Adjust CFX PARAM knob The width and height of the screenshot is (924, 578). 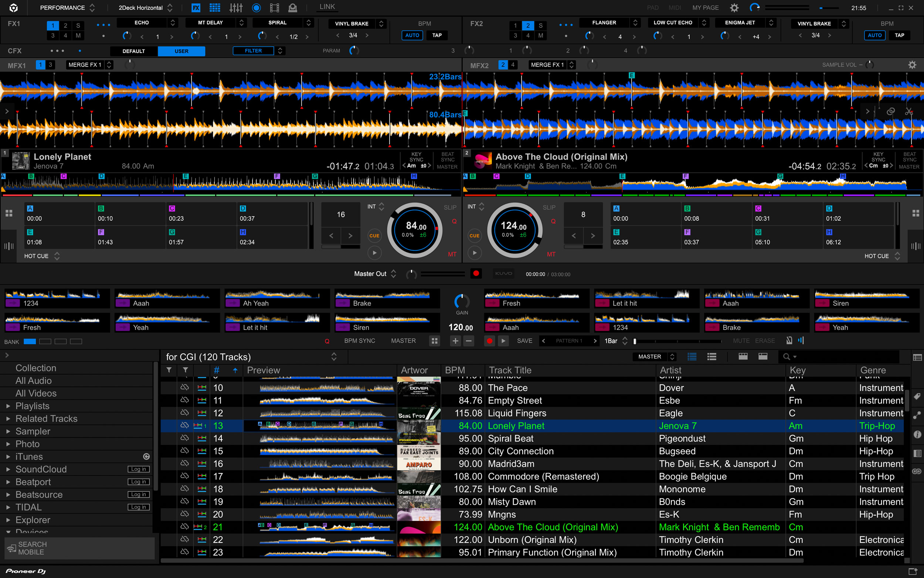(x=354, y=50)
